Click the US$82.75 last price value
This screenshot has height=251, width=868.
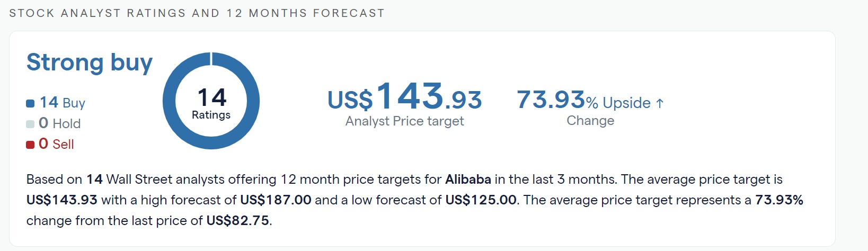tap(237, 221)
